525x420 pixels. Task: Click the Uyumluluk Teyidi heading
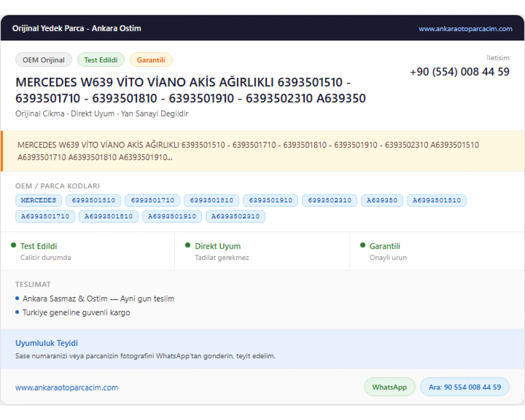pos(47,343)
